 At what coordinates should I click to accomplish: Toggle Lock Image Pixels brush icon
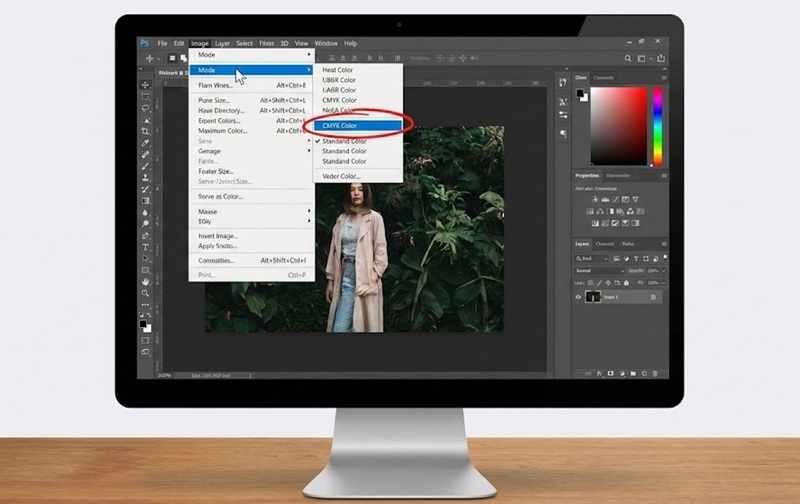pos(599,283)
